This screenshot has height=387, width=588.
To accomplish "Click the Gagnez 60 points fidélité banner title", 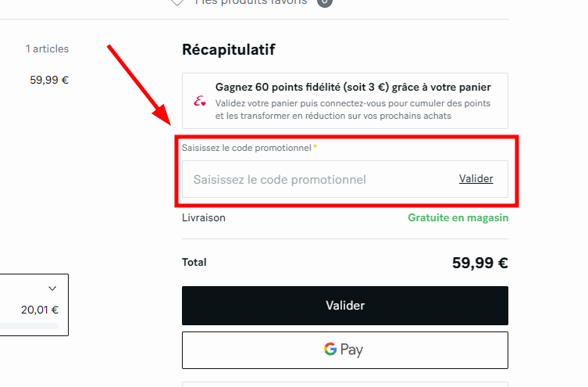I will (x=353, y=87).
